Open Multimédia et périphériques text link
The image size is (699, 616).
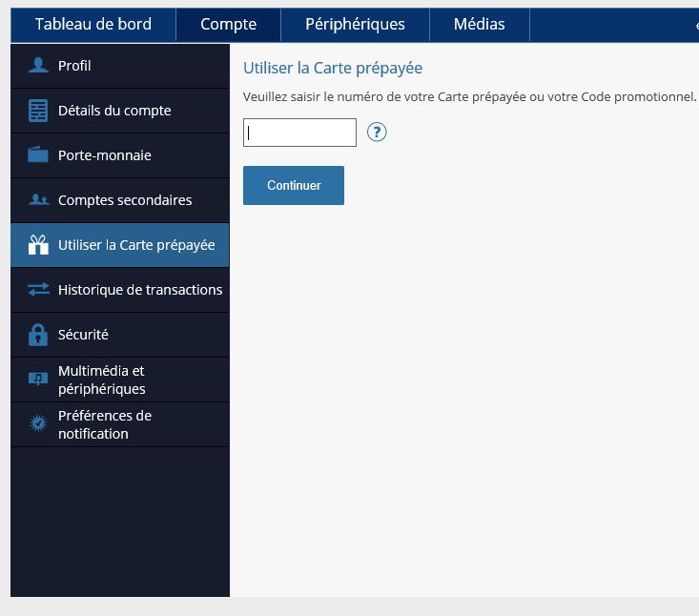pyautogui.click(x=101, y=380)
